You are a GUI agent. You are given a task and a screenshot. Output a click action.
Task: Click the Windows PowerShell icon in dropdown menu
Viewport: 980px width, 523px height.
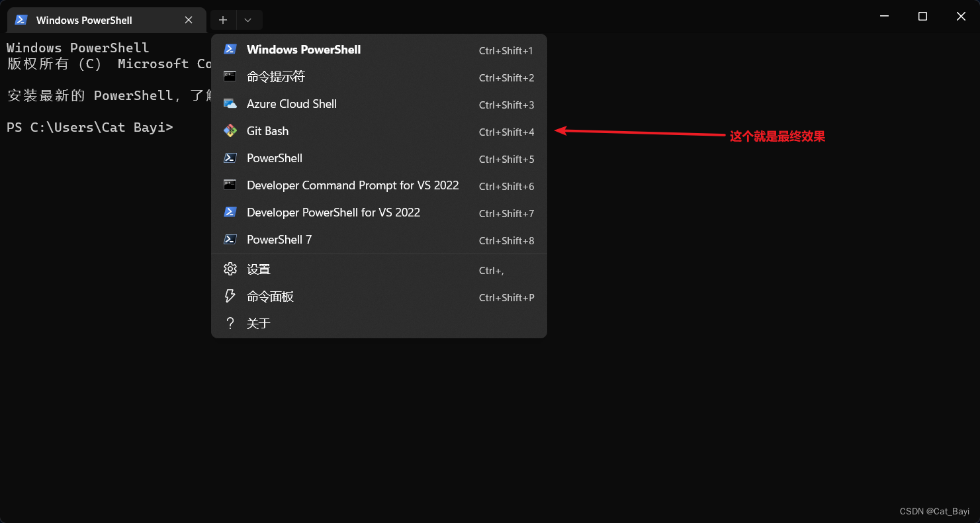pyautogui.click(x=230, y=50)
